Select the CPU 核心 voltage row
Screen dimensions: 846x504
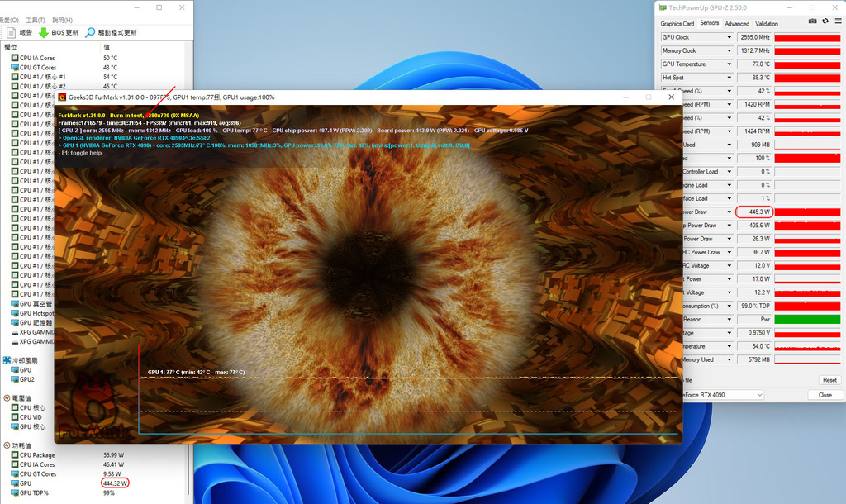tap(29, 407)
